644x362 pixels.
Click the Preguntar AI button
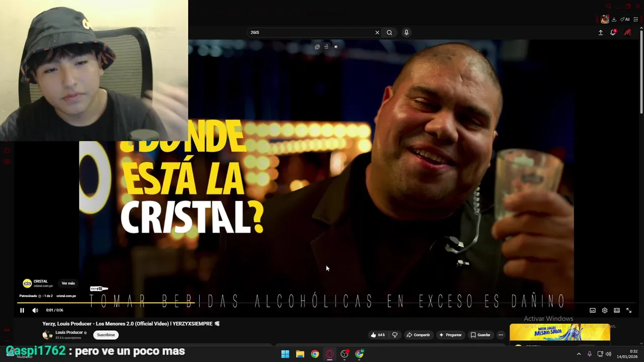(x=450, y=335)
